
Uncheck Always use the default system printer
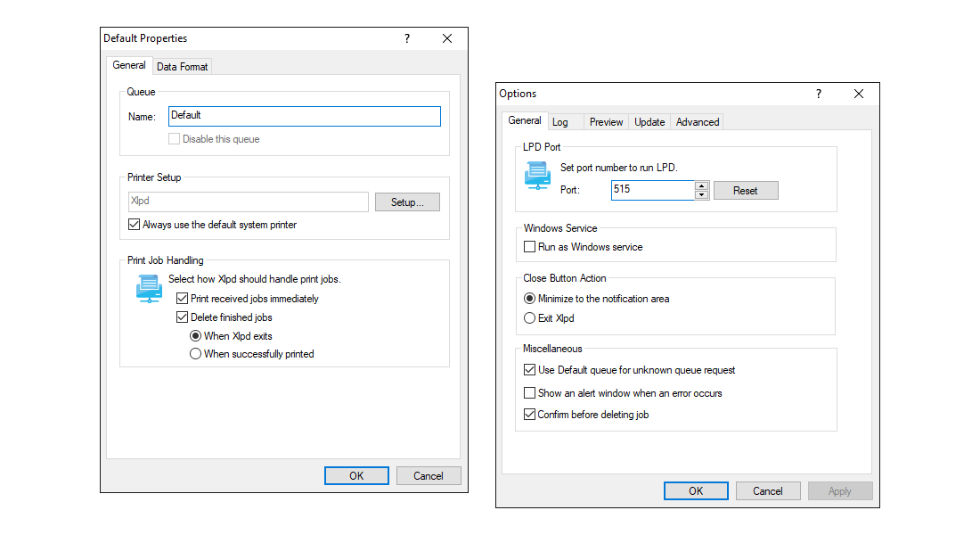click(135, 225)
